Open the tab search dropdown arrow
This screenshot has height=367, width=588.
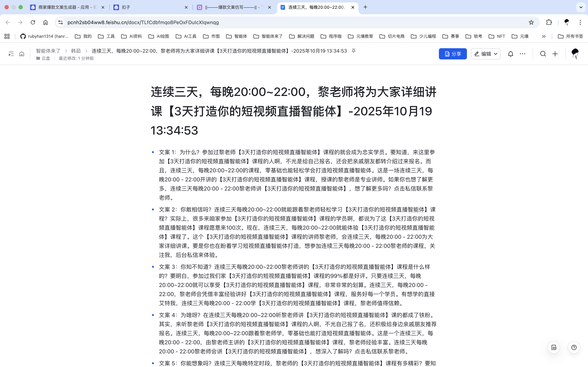click(x=581, y=7)
